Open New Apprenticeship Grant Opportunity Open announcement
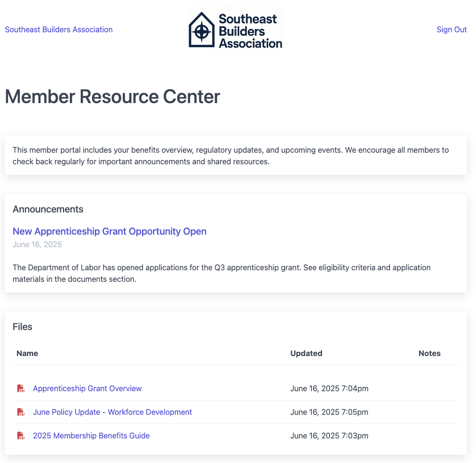This screenshot has height=463, width=476. (109, 231)
